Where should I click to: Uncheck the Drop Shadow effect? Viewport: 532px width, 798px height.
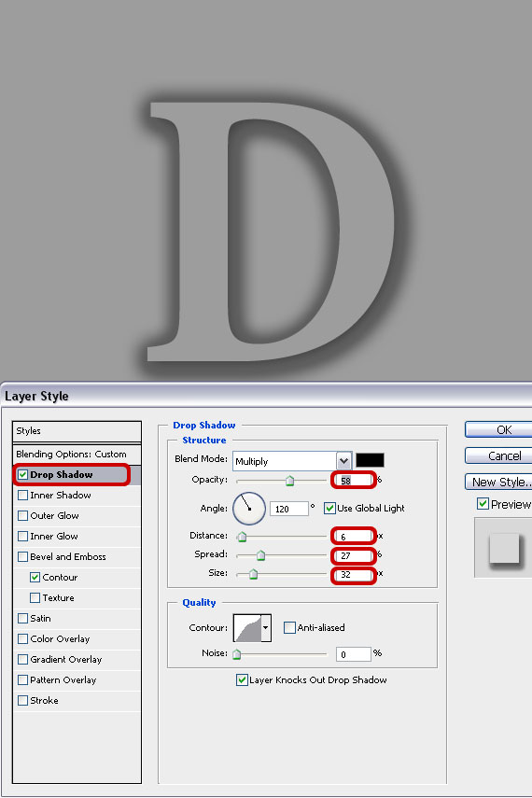(x=23, y=474)
